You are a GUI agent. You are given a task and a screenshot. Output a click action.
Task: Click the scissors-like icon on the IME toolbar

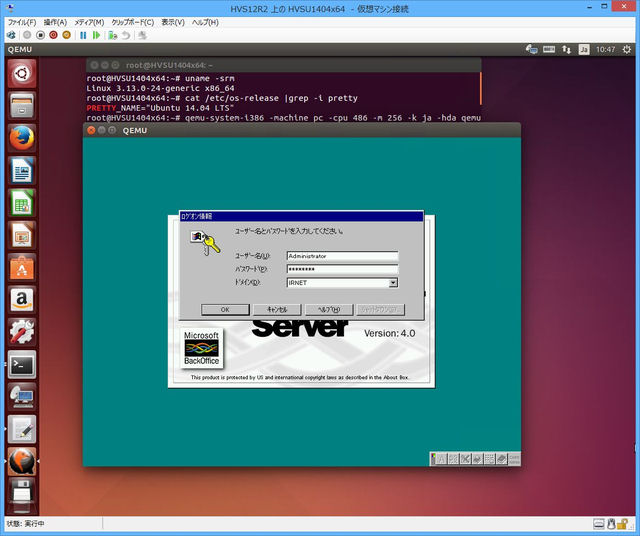(x=465, y=459)
